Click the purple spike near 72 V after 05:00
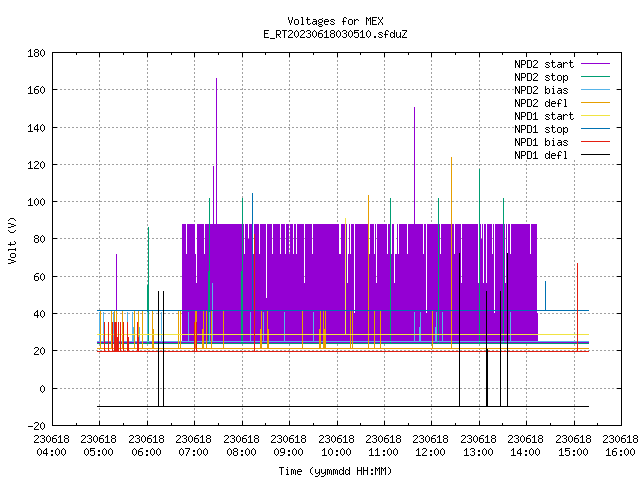This screenshot has width=640, height=480. (116, 282)
